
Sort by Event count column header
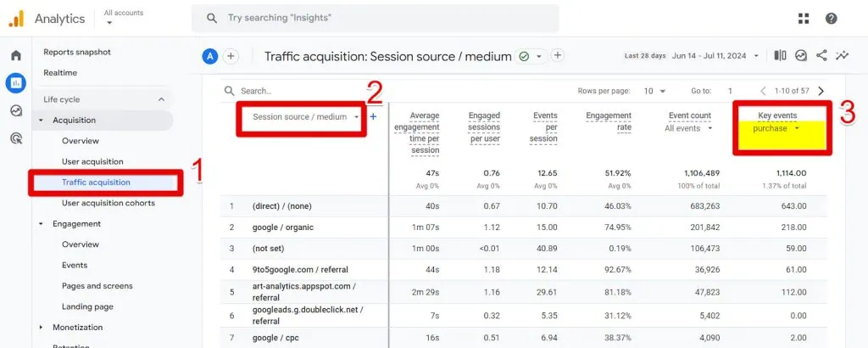point(690,115)
